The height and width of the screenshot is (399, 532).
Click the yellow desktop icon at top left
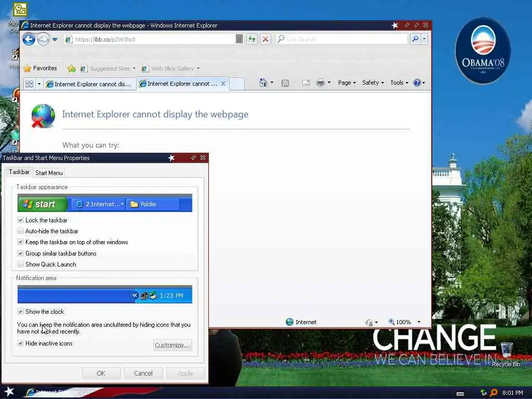coord(20,9)
